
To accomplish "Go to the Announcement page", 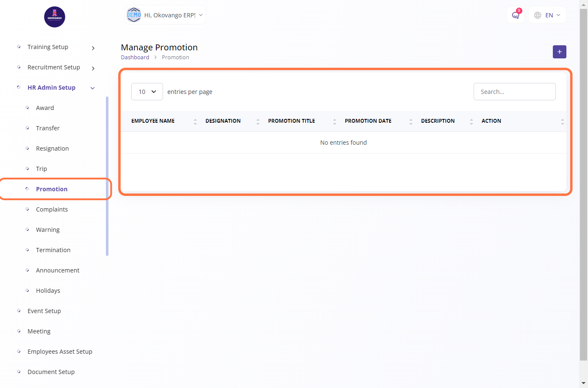I will pos(58,270).
